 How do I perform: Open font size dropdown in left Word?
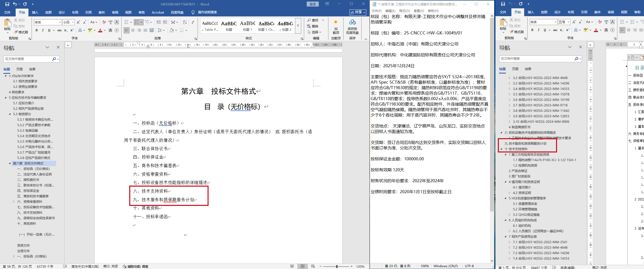click(73, 22)
